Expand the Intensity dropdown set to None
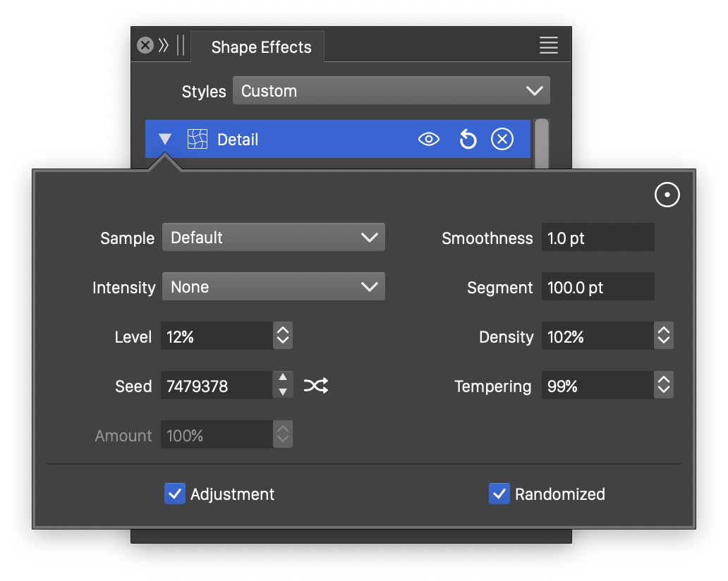This screenshot has height=581, width=728. click(x=273, y=287)
